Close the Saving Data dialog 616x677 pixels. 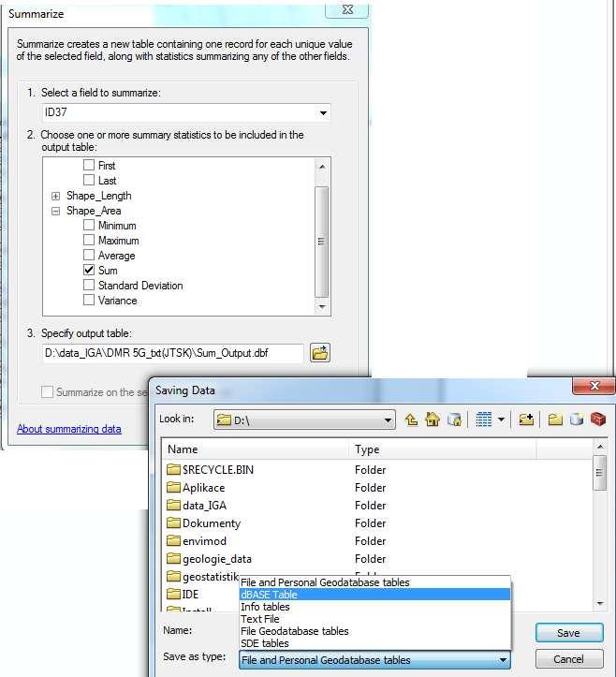pyautogui.click(x=594, y=386)
